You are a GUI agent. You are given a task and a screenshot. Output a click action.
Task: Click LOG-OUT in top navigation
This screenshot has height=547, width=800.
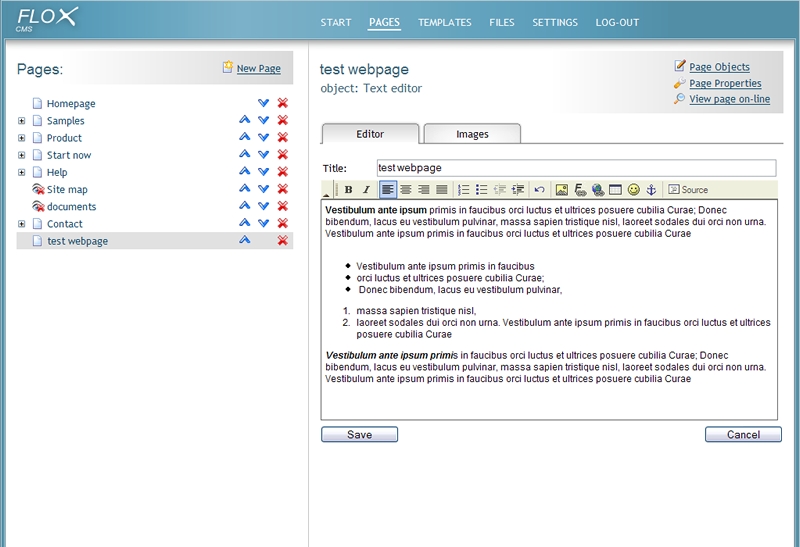coord(617,22)
